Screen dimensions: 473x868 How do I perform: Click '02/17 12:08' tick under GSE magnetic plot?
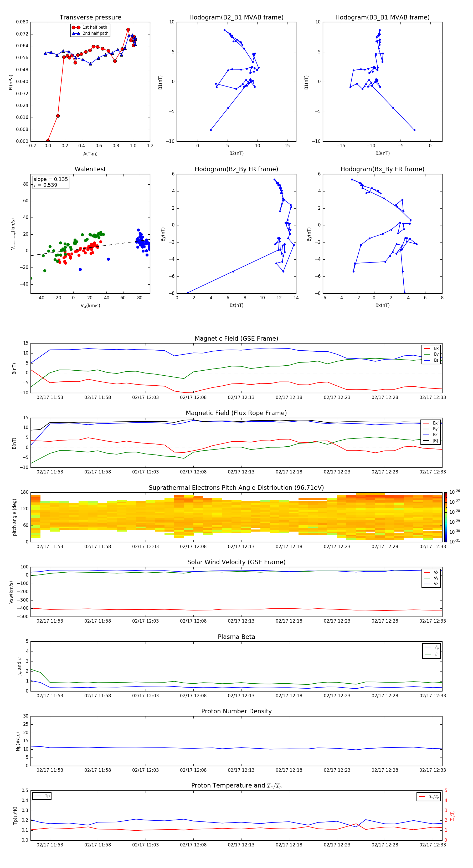[193, 397]
